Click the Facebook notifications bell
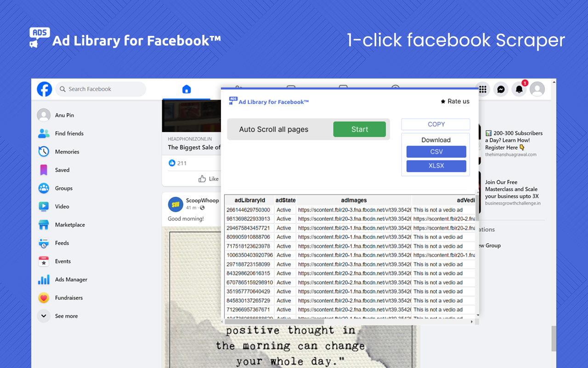The width and height of the screenshot is (588, 368). 519,89
